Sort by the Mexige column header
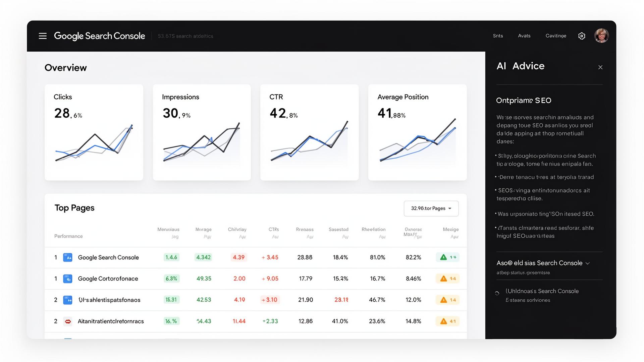 tap(451, 230)
